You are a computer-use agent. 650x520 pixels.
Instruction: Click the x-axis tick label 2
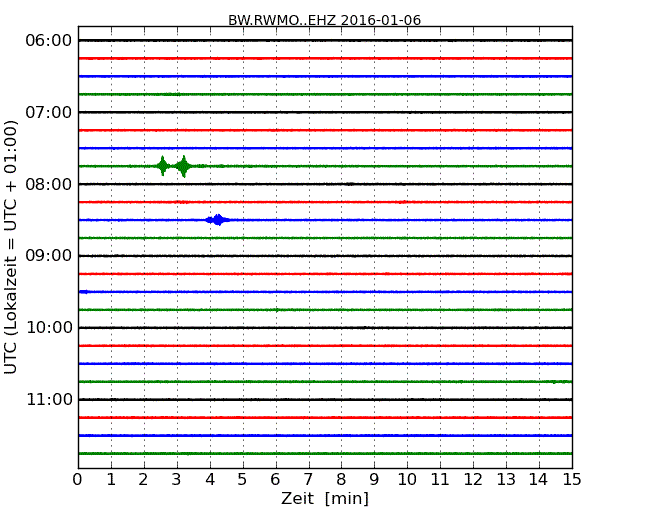coord(143,479)
